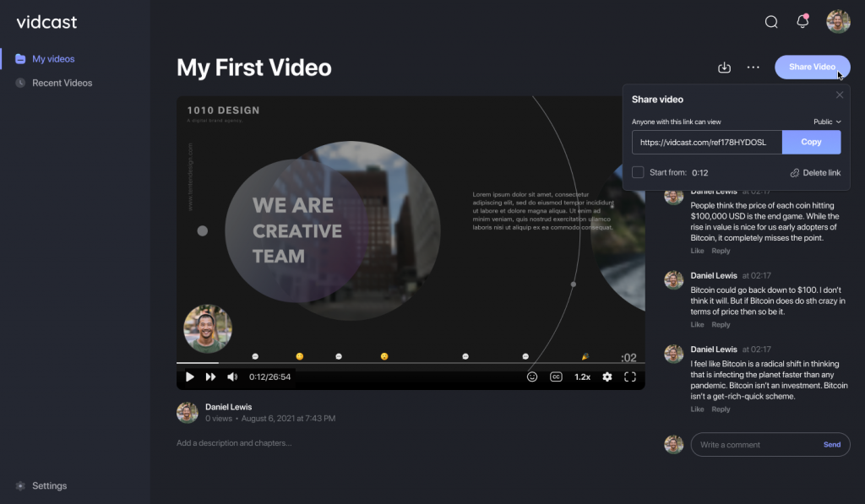865x504 pixels.
Task: Collapse the Share video popup
Action: click(x=840, y=95)
